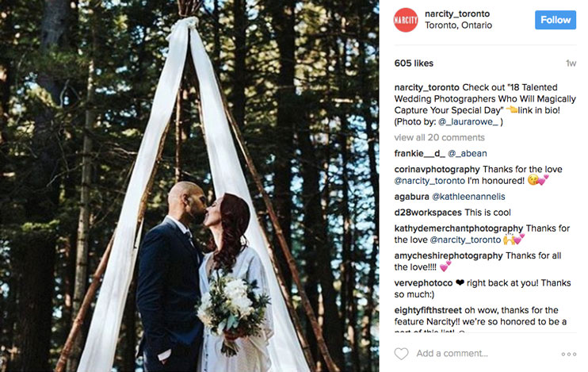Open the eightyfifthstreet commenter profile
The image size is (588, 372).
coord(428,310)
